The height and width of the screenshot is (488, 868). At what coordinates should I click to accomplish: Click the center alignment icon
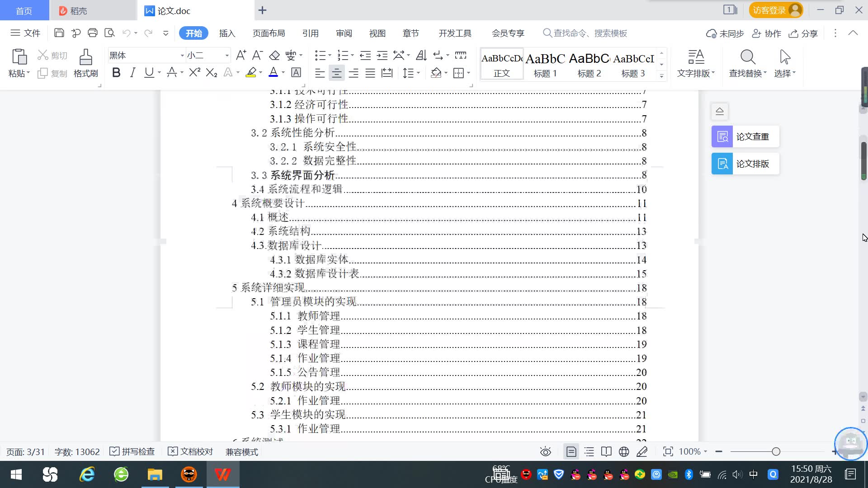(336, 73)
